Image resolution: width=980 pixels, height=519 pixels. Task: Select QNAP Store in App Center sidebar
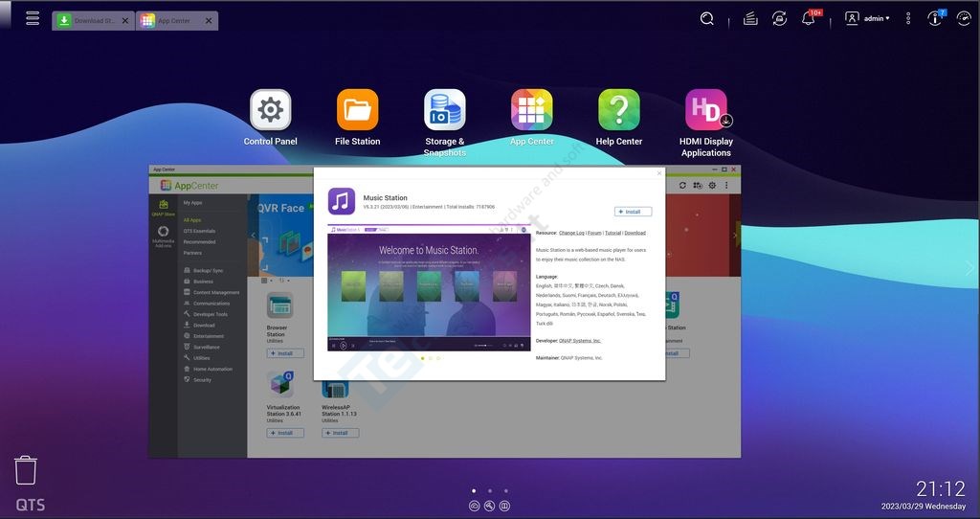click(163, 208)
